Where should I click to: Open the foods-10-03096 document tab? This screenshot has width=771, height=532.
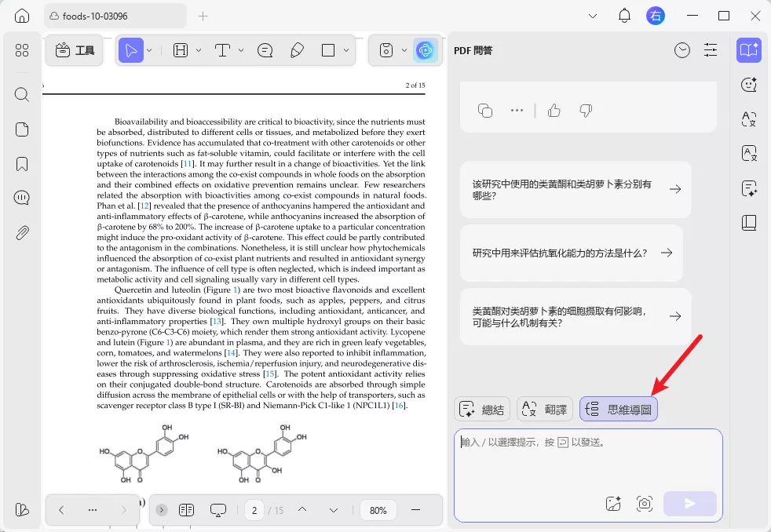pyautogui.click(x=115, y=16)
